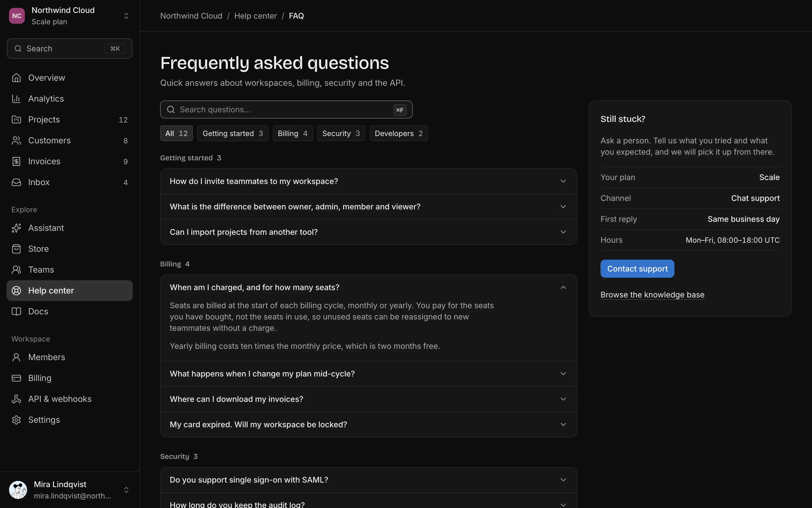Click the Assistant sparkle icon
812x508 pixels.
[x=16, y=228]
